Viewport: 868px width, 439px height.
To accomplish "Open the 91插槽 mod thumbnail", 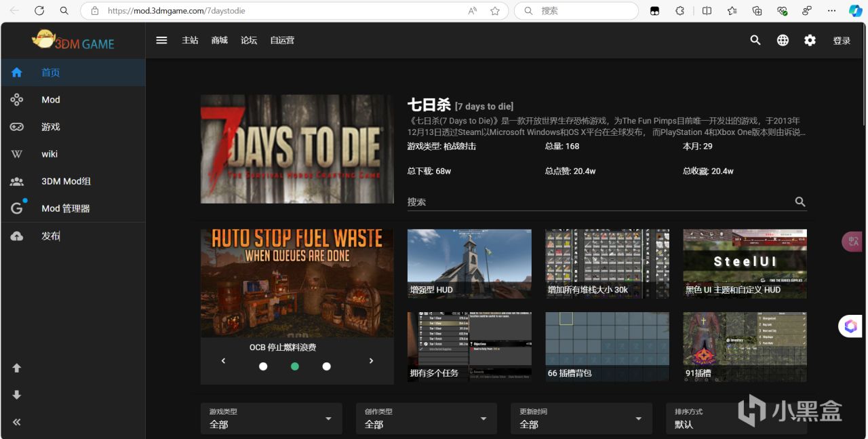I will [x=745, y=347].
